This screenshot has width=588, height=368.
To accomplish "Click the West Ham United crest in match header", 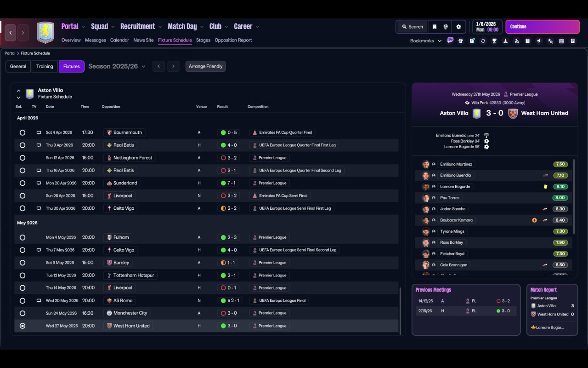I will [x=513, y=113].
